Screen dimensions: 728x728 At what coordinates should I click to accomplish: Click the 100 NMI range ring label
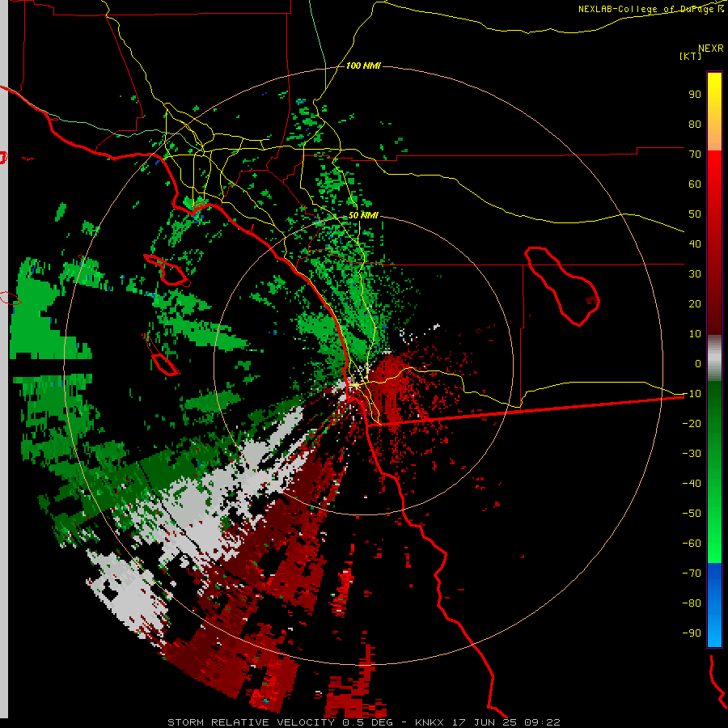[363, 66]
